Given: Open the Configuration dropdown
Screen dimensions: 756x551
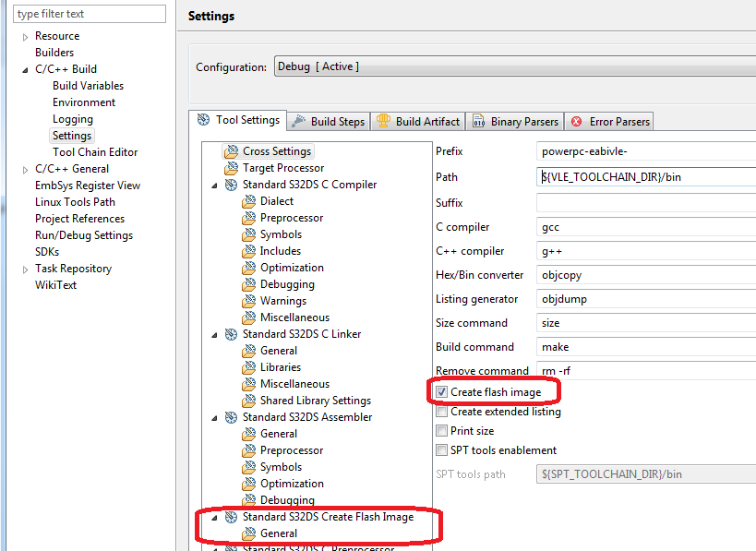Looking at the screenshot, I should 513,66.
